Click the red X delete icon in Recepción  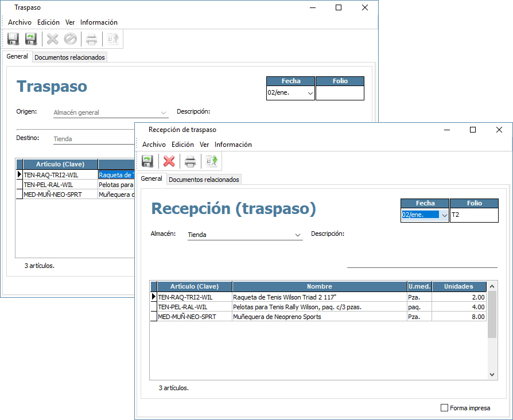pyautogui.click(x=169, y=161)
